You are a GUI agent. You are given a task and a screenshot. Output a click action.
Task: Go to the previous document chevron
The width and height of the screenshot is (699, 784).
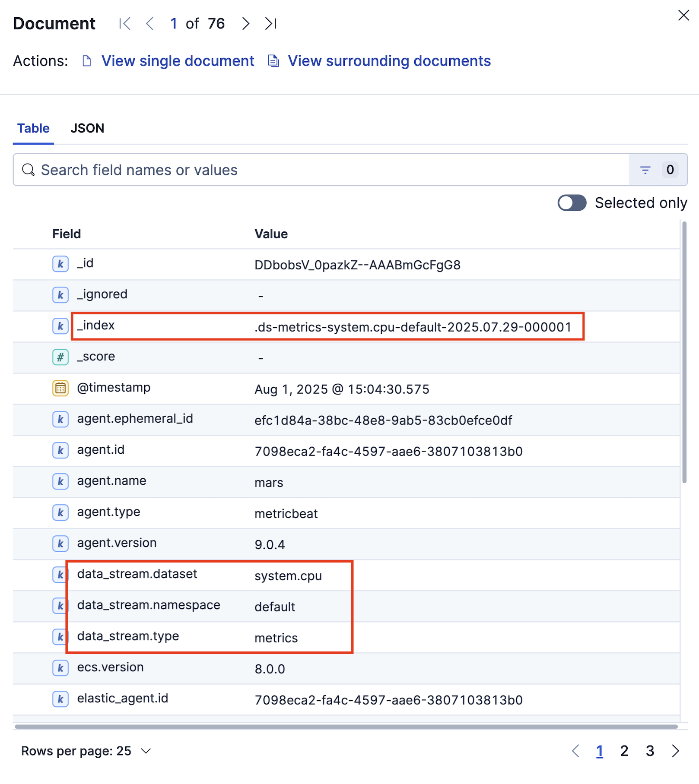(x=150, y=24)
